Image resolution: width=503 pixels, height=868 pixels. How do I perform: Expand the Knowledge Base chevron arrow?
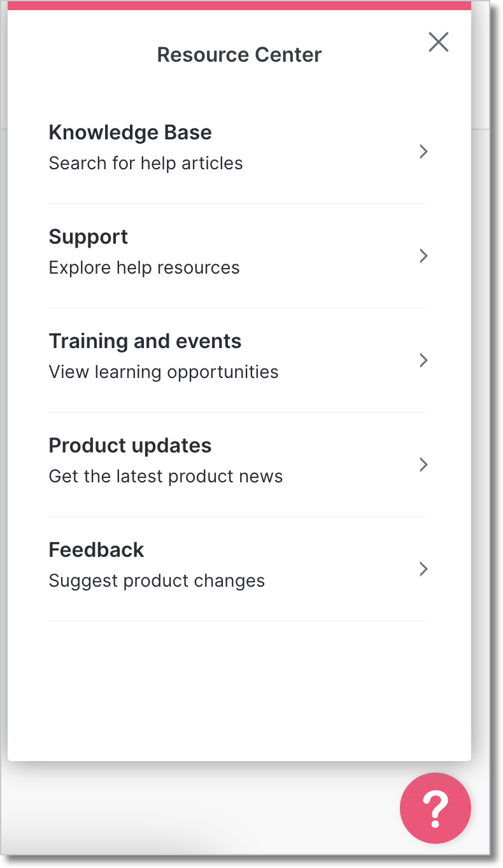423,151
